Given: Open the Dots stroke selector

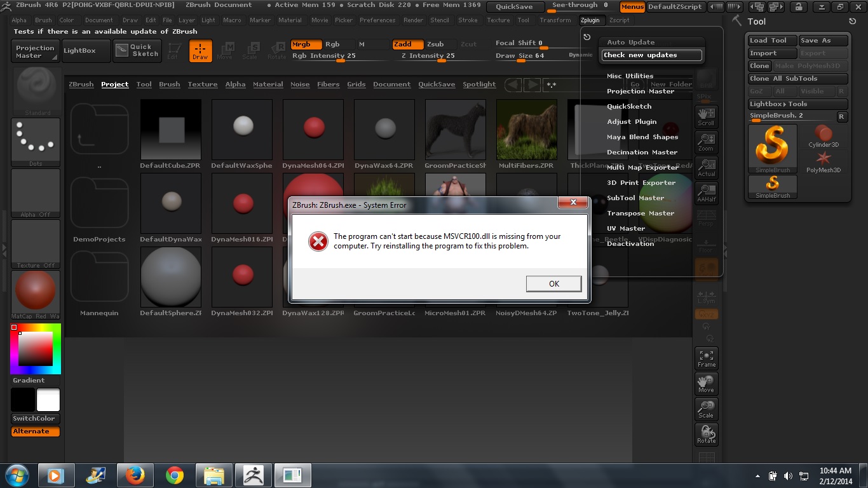Looking at the screenshot, I should [x=36, y=142].
